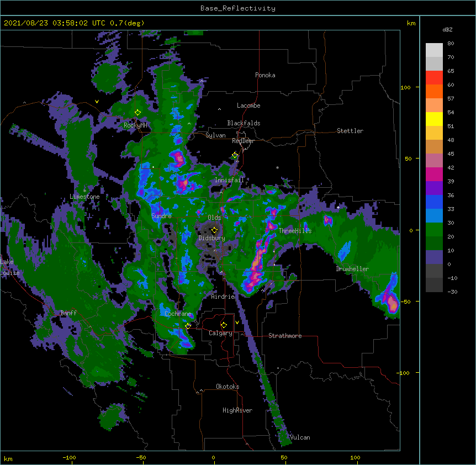The image size is (476, 465).
Task: Click the yellow station marker south of RedDeer
Action: 235,155
